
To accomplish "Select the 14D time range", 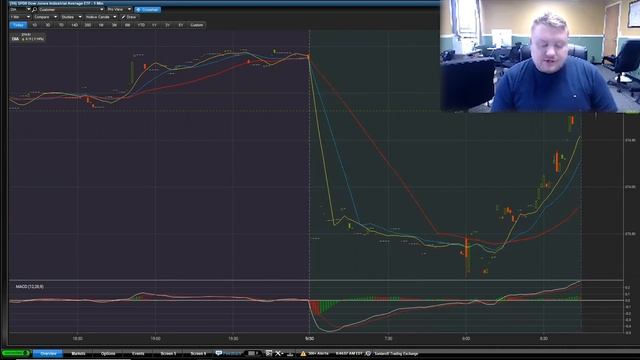I will pyautogui.click(x=74, y=25).
